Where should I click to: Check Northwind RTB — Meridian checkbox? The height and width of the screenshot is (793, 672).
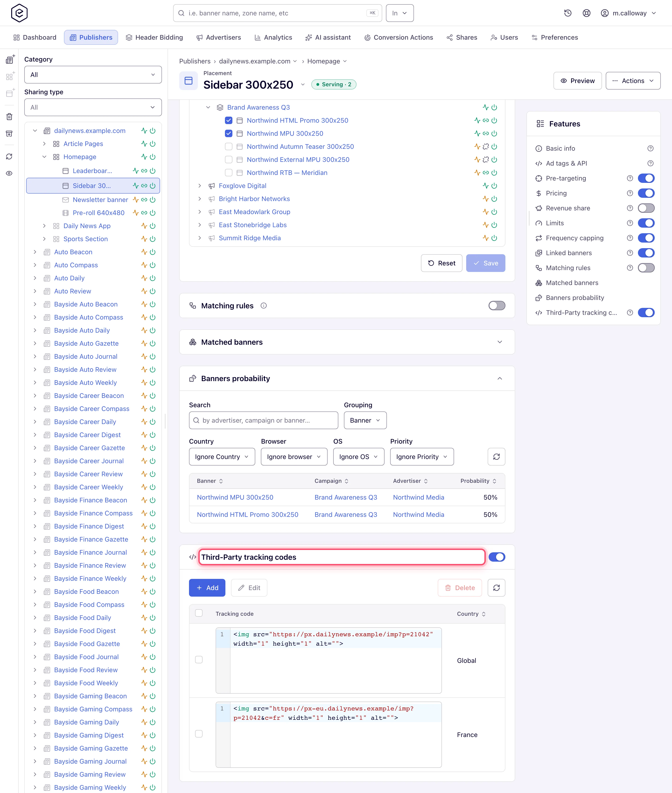229,172
